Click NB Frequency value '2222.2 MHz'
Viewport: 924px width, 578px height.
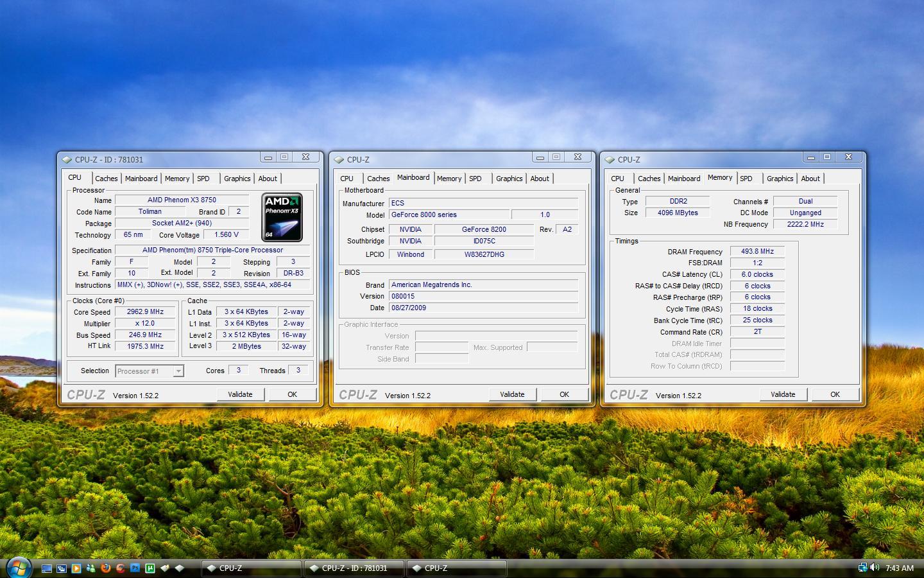pos(805,225)
